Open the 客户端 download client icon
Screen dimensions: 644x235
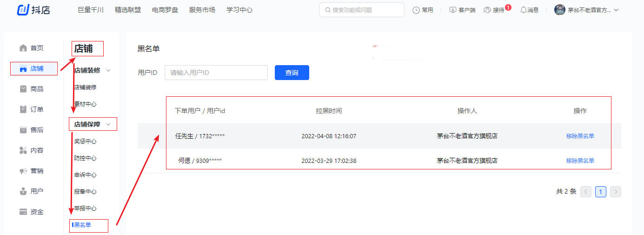tap(452, 10)
